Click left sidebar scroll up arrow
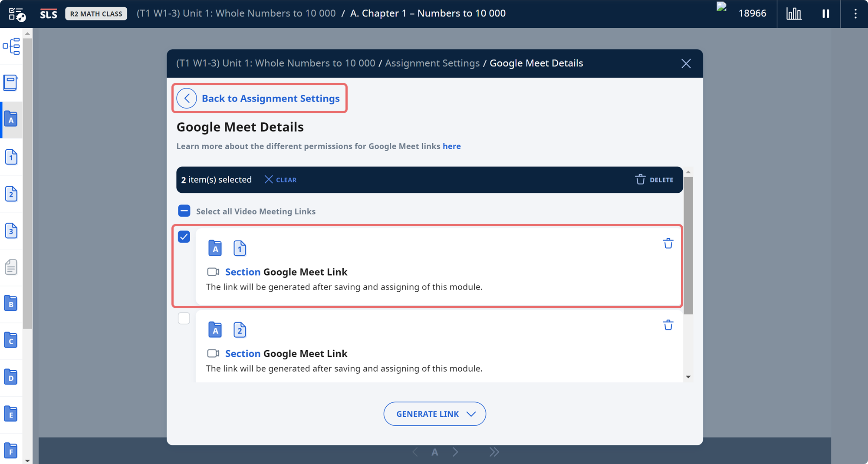 [x=27, y=33]
